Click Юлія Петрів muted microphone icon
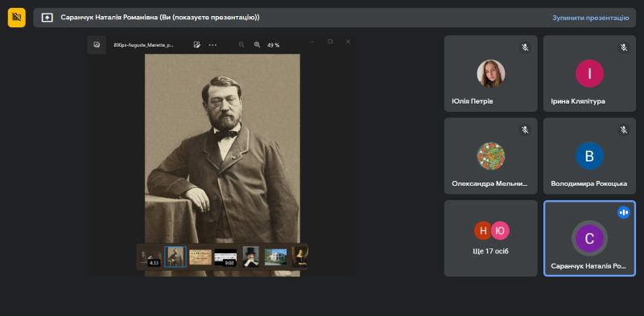644x316 pixels. tap(525, 47)
